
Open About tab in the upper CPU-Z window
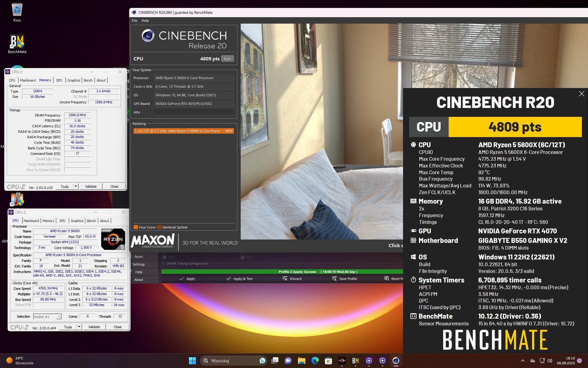point(101,80)
